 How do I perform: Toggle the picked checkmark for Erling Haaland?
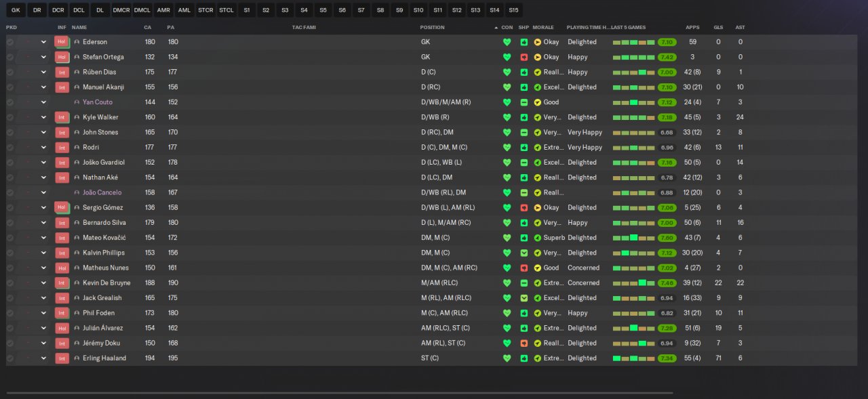coord(10,358)
